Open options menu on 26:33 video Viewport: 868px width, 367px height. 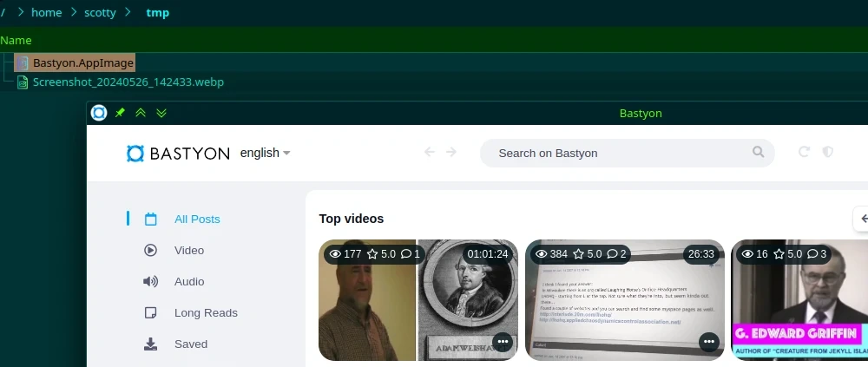tap(709, 342)
